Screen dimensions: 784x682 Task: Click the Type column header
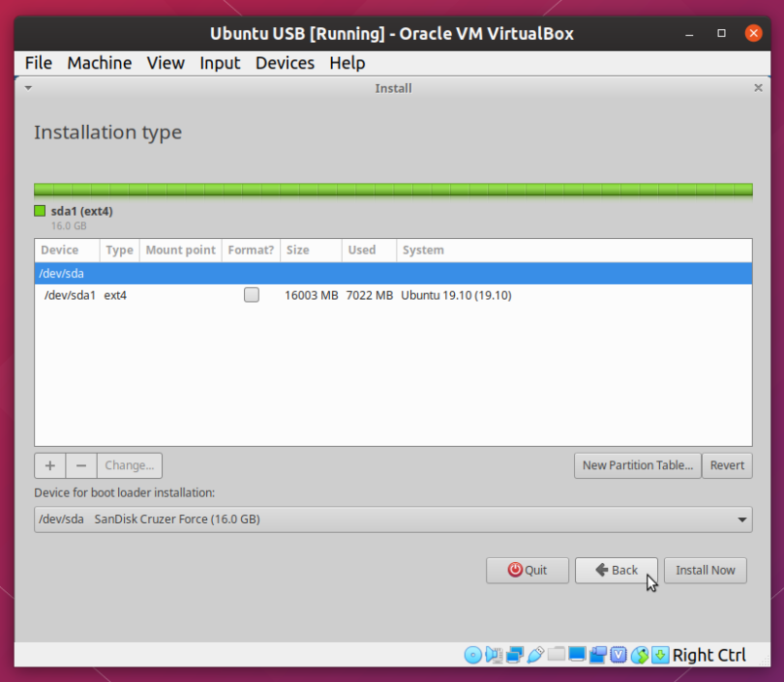119,250
